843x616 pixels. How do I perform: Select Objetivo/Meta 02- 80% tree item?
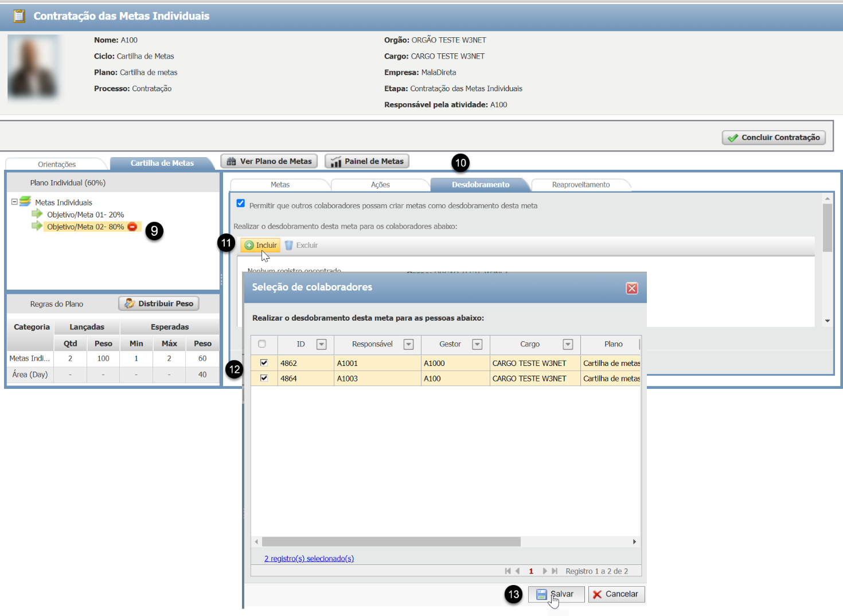[x=85, y=227]
